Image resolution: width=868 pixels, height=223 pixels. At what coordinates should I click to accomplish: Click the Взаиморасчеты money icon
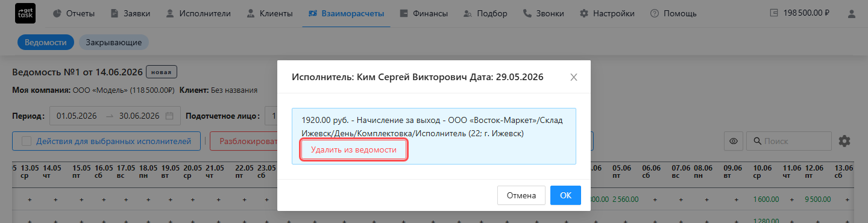(313, 13)
